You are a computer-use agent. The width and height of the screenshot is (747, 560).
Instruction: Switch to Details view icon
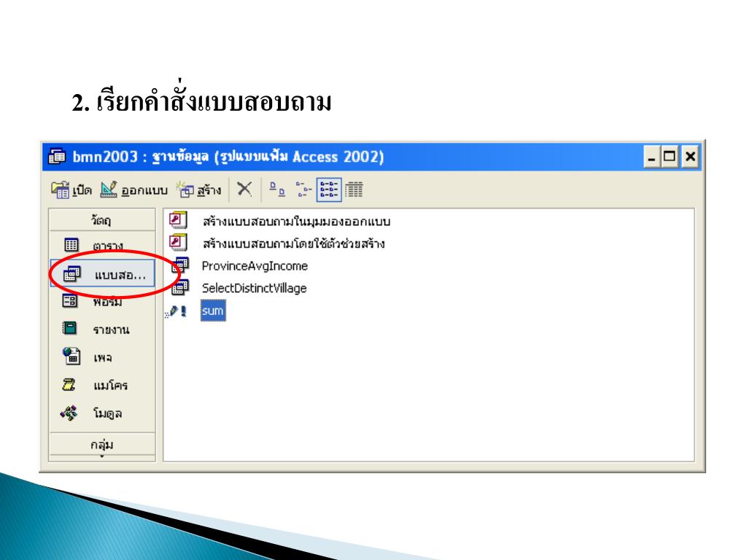coord(354,190)
